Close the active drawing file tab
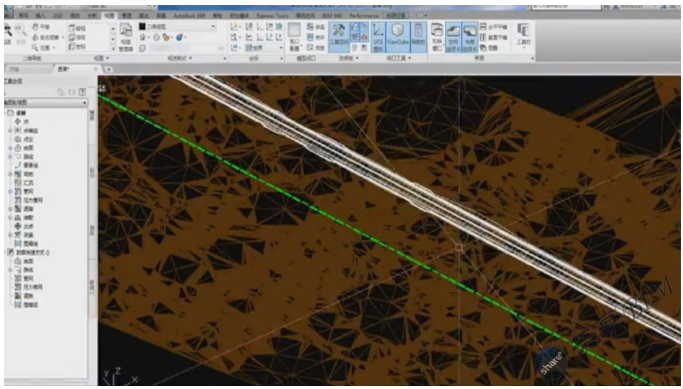The image size is (683, 389). tap(95, 69)
